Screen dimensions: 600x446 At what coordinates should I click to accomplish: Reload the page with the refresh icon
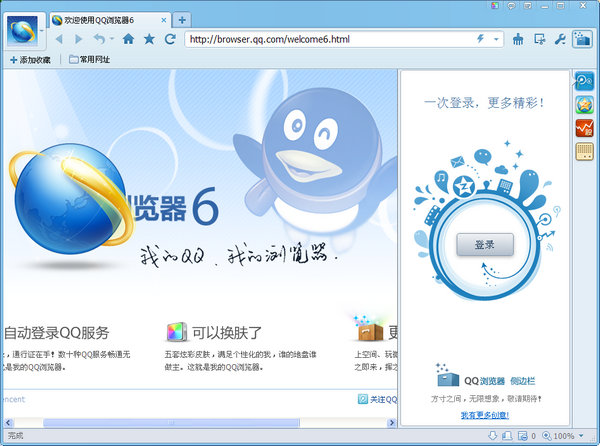(170, 39)
